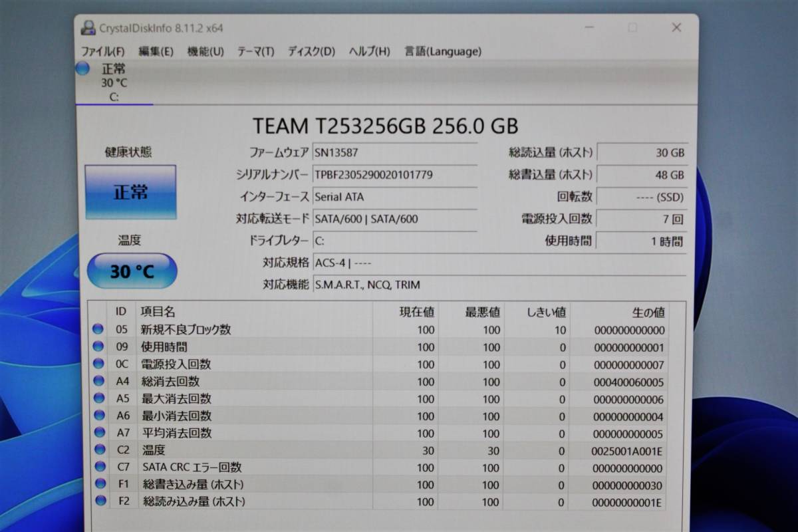Select the 総消去回数 attribute name
This screenshot has height=532, width=798.
tap(170, 381)
